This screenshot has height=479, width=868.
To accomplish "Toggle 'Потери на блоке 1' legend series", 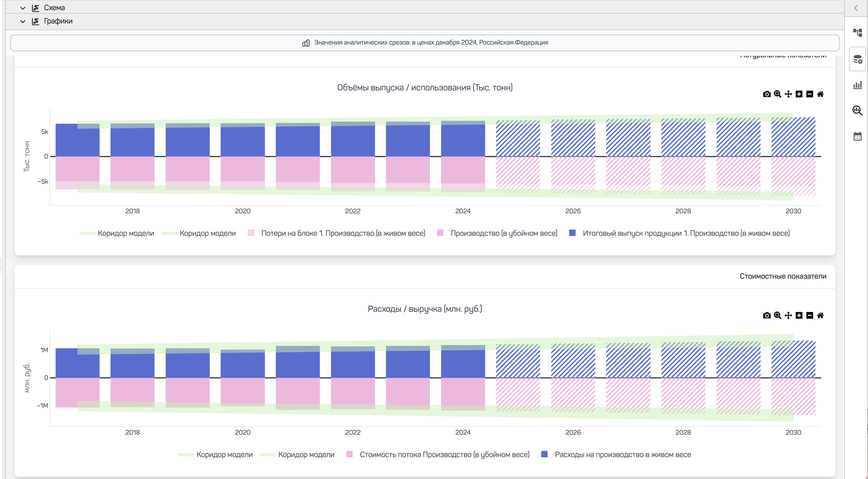I will 343,233.
